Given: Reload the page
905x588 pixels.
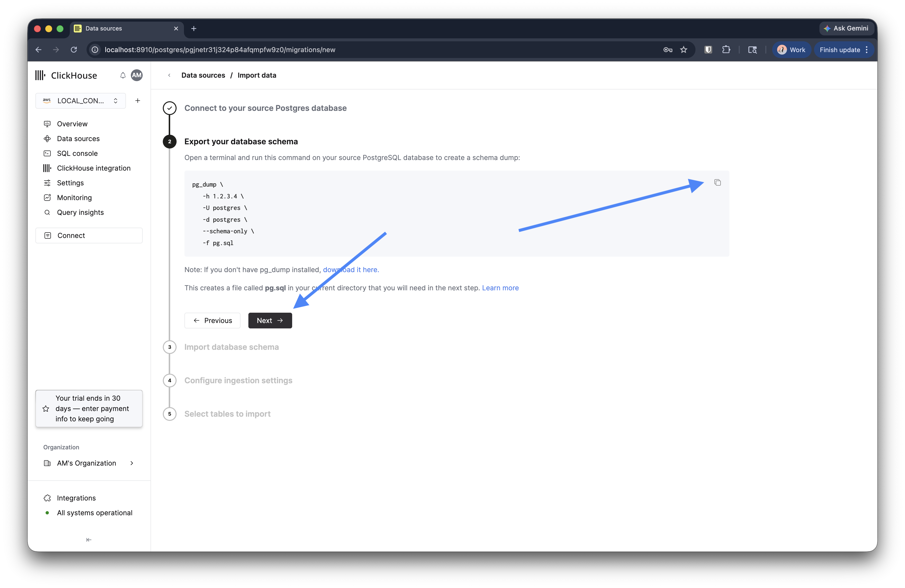Looking at the screenshot, I should (74, 50).
